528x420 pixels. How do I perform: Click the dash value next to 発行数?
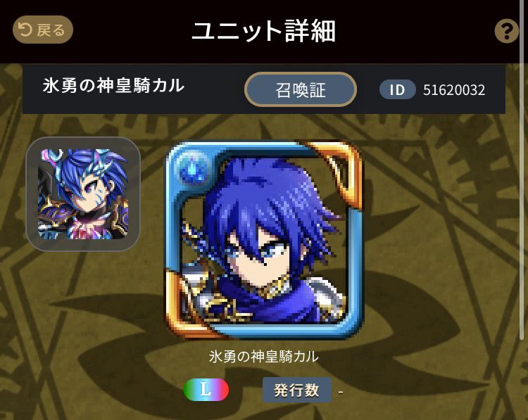click(x=341, y=392)
